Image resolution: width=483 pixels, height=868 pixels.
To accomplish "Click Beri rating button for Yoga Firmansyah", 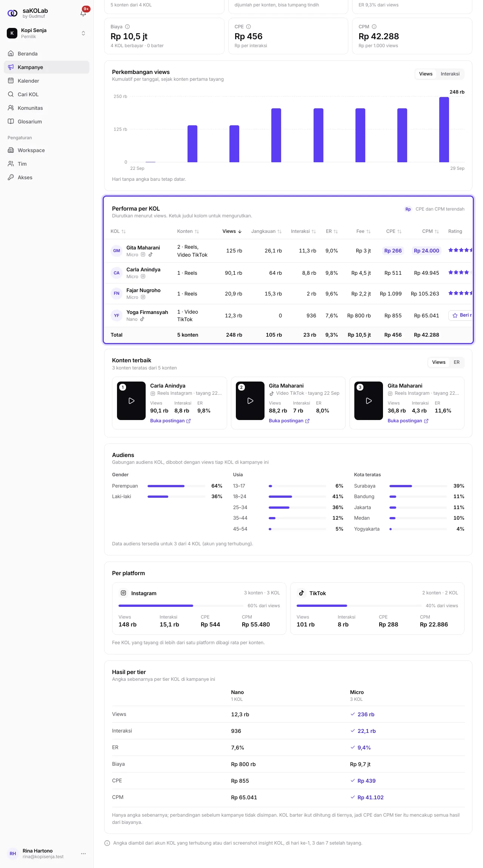I will [461, 315].
